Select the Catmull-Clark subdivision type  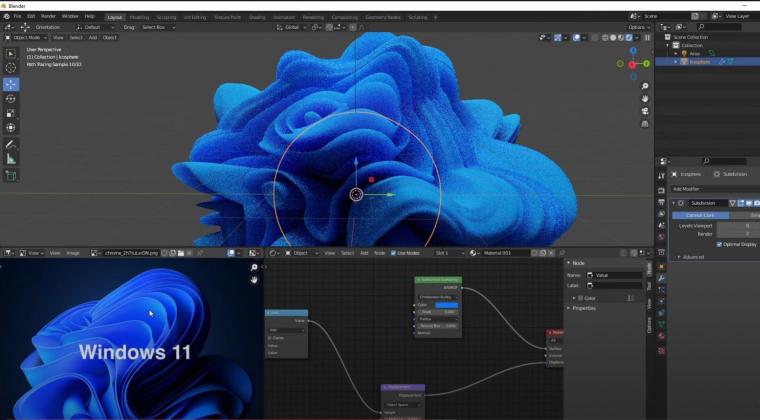click(700, 215)
